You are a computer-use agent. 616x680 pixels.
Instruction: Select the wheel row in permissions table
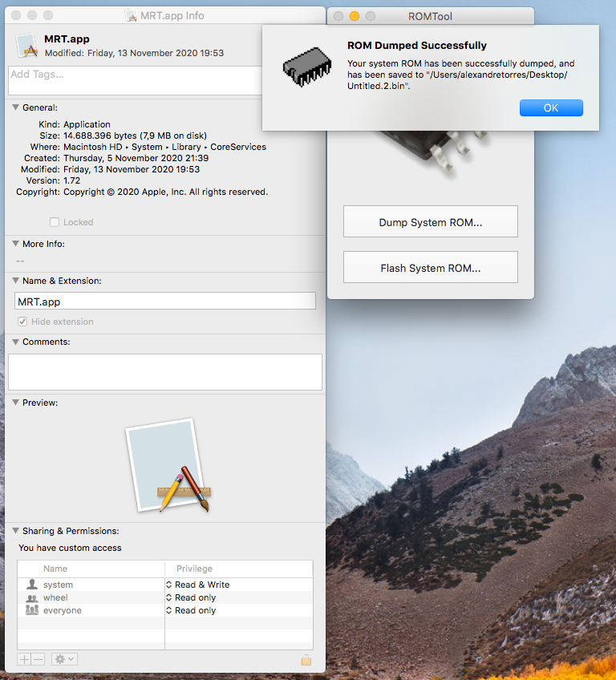165,597
